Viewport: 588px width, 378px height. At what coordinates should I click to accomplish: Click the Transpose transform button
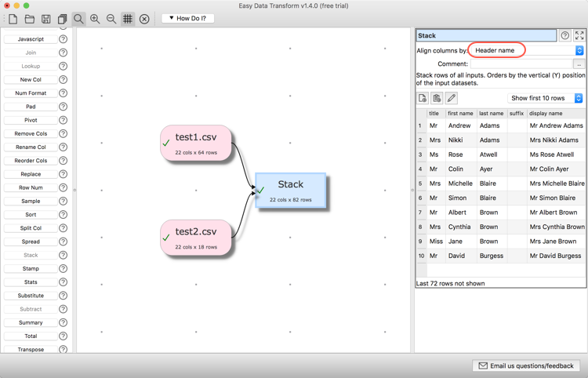(31, 349)
